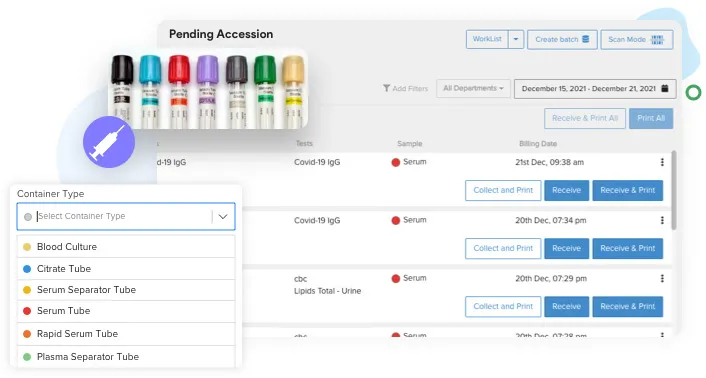Viewport: 706px width, 378px height.
Task: Click the Container Type label
Action: point(50,194)
